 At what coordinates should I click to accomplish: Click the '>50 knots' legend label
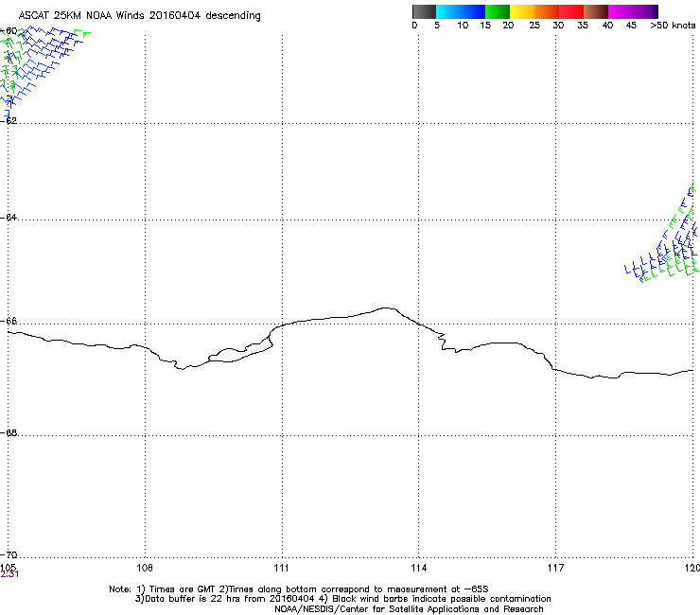[x=673, y=26]
